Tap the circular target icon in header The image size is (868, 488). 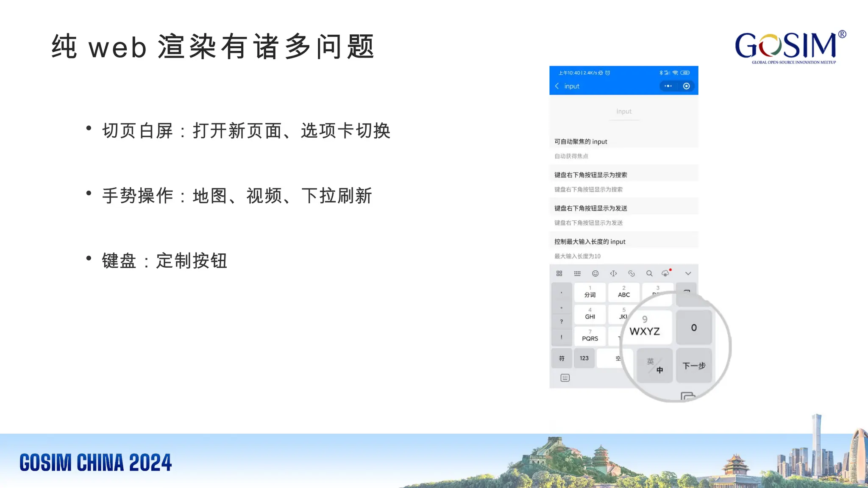(x=687, y=86)
